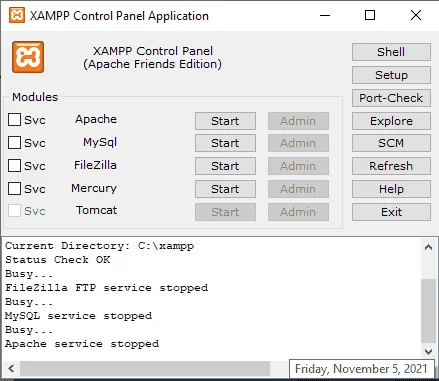This screenshot has height=381, width=439.
Task: Start the MySql module
Action: (225, 143)
